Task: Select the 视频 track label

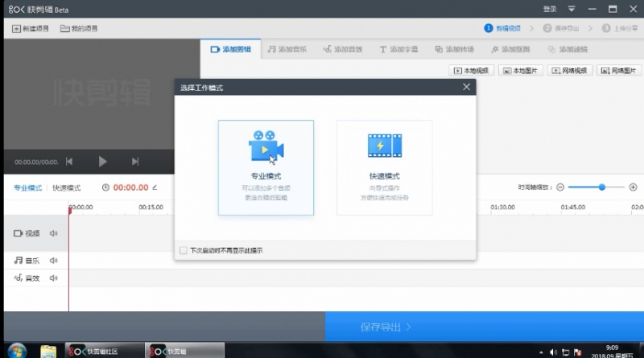Action: click(27, 233)
